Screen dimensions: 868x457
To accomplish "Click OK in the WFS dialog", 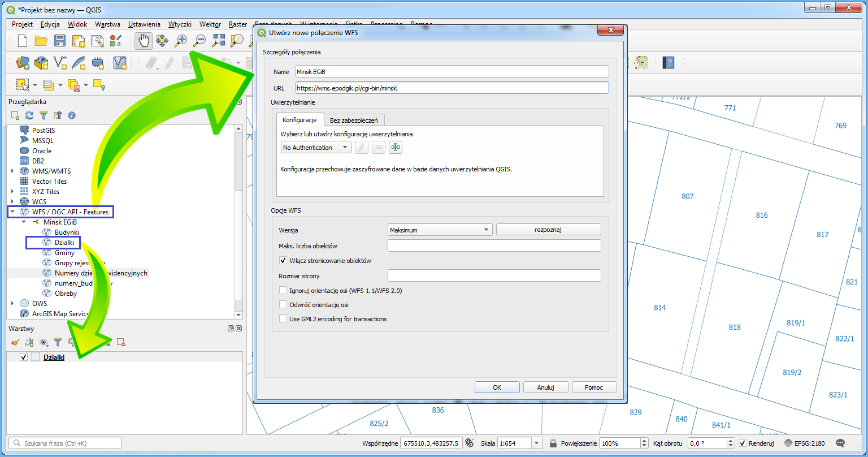I will click(497, 387).
